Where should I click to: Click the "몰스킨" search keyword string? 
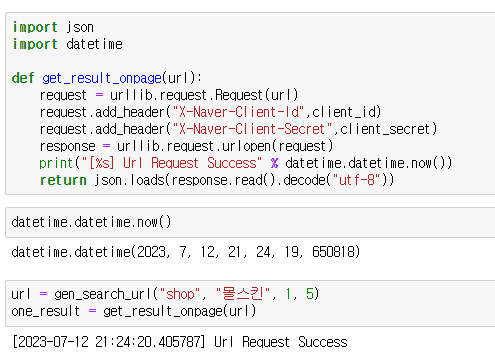pyautogui.click(x=243, y=294)
